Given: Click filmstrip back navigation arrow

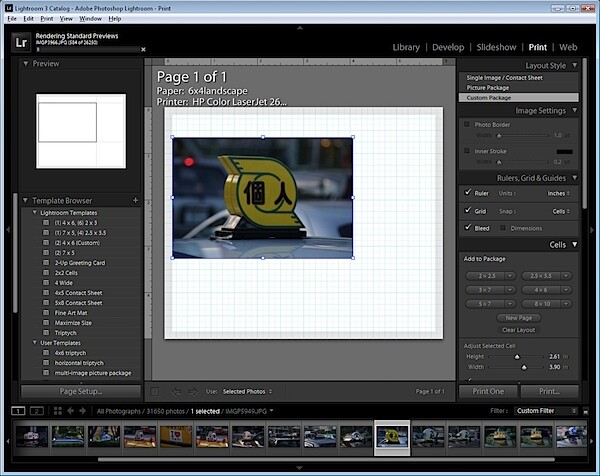Looking at the screenshot, I should (x=70, y=411).
